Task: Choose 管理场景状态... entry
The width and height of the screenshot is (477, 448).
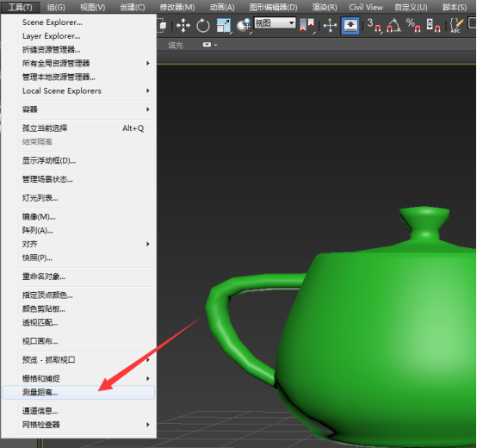Action: pyautogui.click(x=79, y=179)
